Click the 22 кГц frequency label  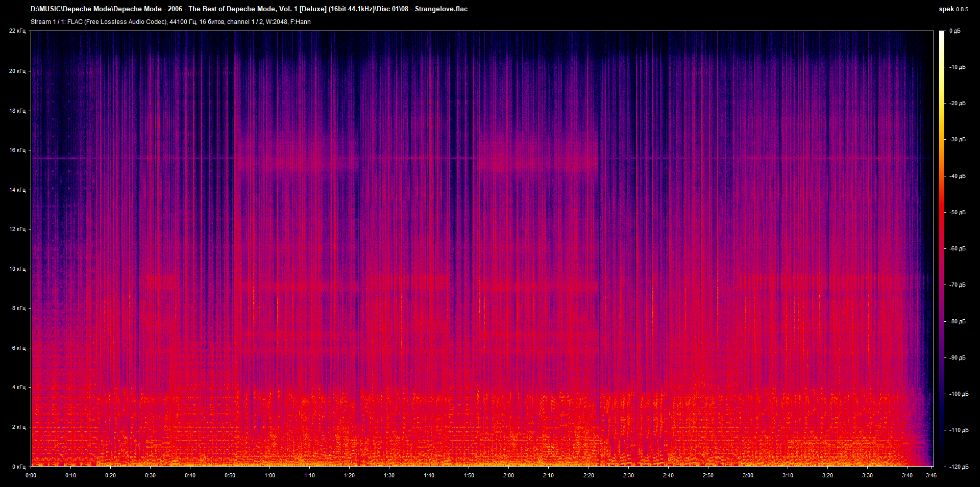[x=17, y=31]
